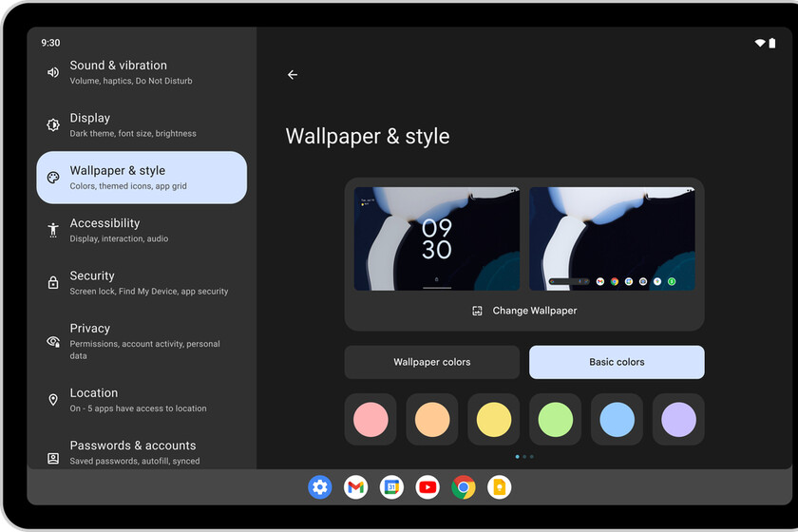Image resolution: width=798 pixels, height=532 pixels.
Task: Choose the orange color swatch
Action: coord(432,420)
